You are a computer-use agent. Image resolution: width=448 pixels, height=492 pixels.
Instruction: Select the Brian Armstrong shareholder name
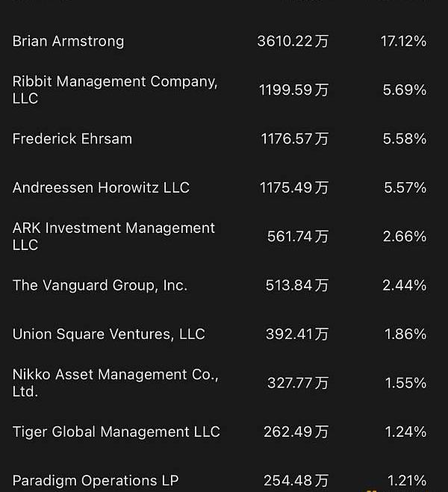68,41
